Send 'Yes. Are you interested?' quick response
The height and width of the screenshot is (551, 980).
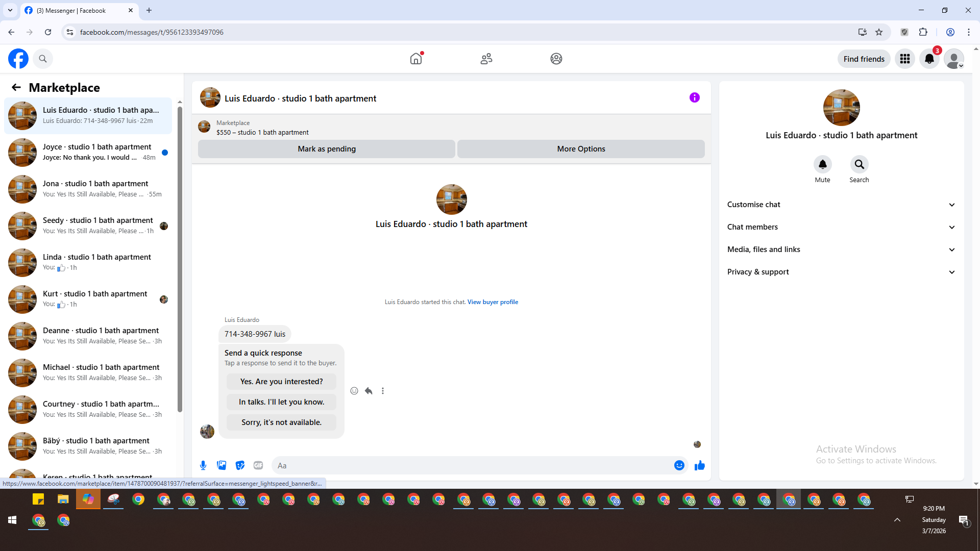click(x=282, y=382)
